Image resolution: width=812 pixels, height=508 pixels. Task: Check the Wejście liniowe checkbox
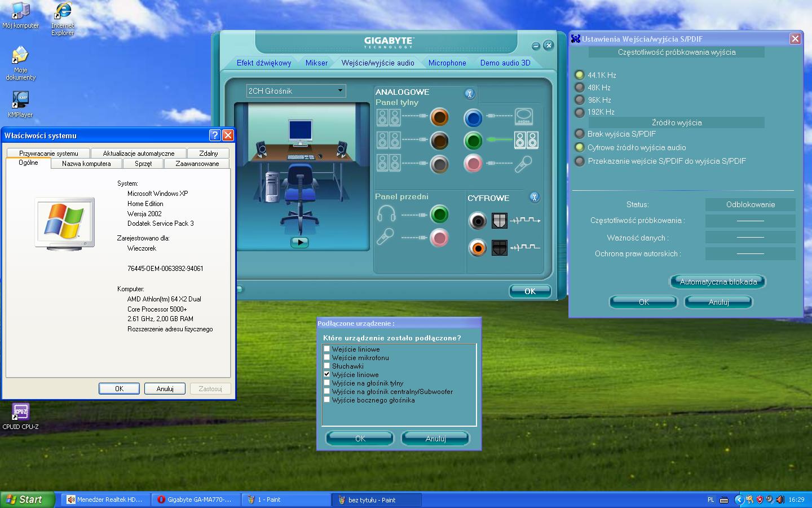tap(326, 349)
